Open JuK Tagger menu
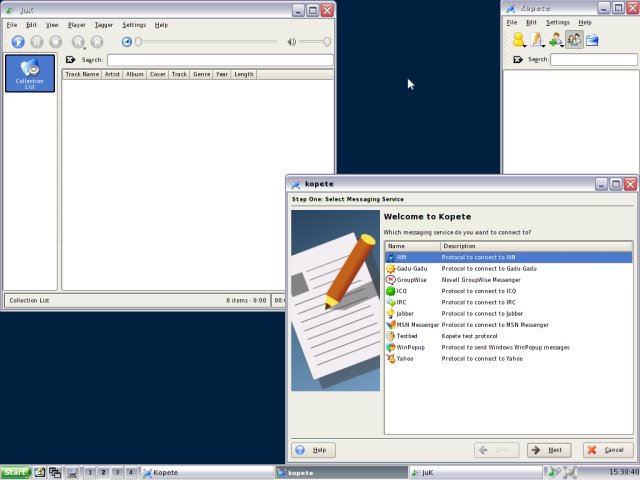Image resolution: width=640 pixels, height=480 pixels. click(x=103, y=25)
